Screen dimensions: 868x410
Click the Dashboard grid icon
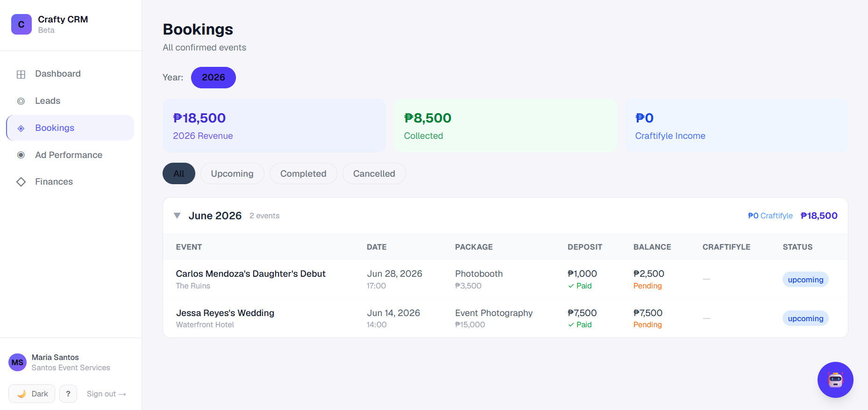pos(21,74)
